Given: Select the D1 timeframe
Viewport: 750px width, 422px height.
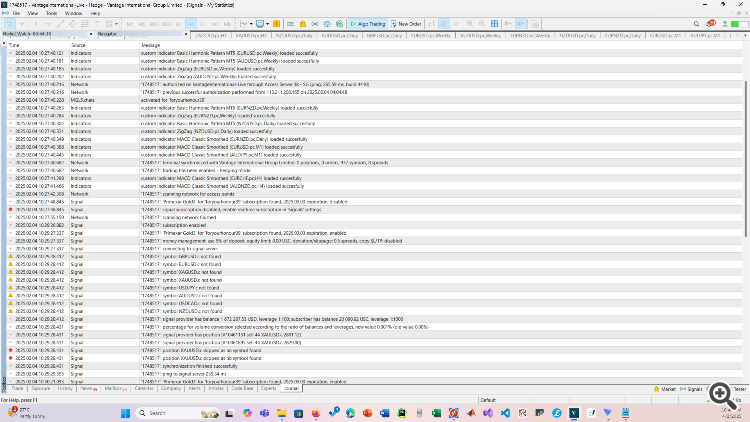Looking at the screenshot, I should pos(203,24).
